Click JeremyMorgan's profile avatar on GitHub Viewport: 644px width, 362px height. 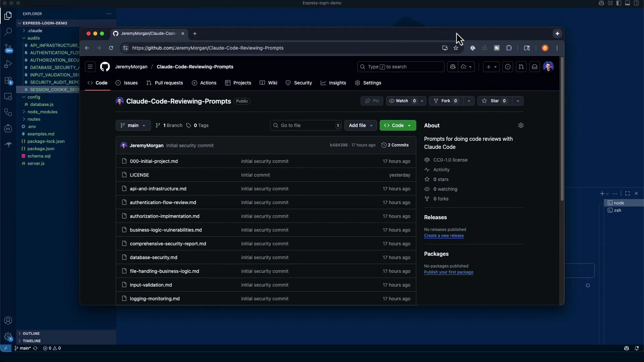point(549,67)
